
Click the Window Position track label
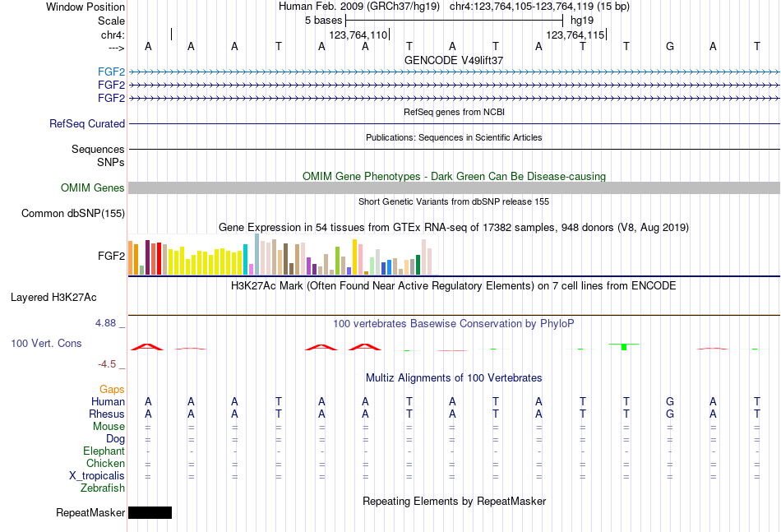(x=85, y=7)
